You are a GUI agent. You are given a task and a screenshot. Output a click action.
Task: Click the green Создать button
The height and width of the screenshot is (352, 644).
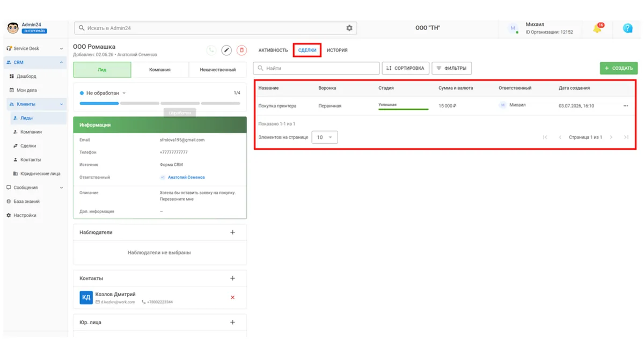click(619, 68)
